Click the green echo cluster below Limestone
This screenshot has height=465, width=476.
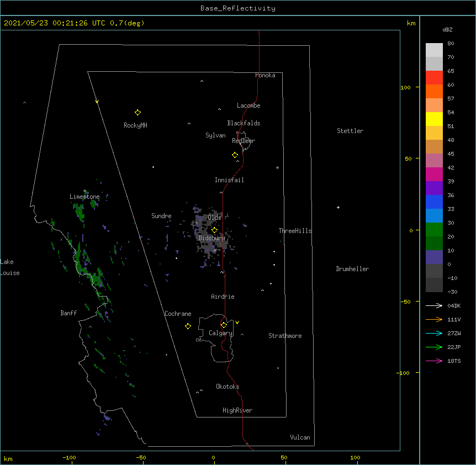80,212
